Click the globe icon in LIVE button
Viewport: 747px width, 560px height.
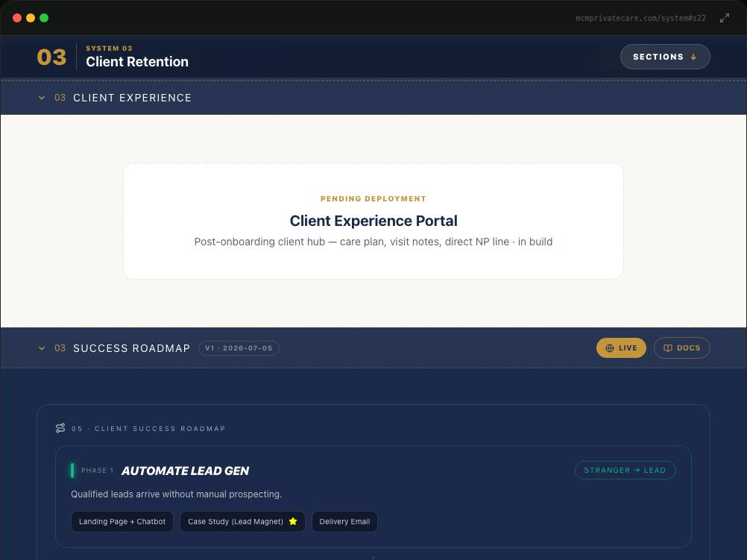click(x=609, y=348)
